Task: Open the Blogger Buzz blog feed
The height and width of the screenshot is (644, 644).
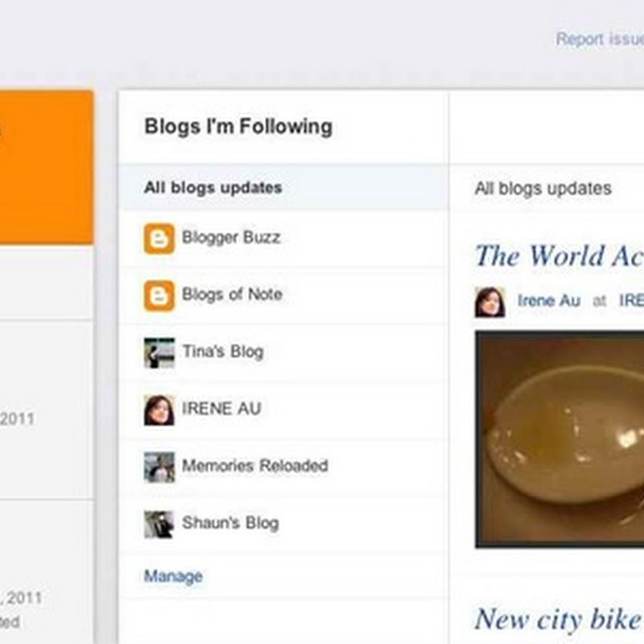Action: click(231, 238)
